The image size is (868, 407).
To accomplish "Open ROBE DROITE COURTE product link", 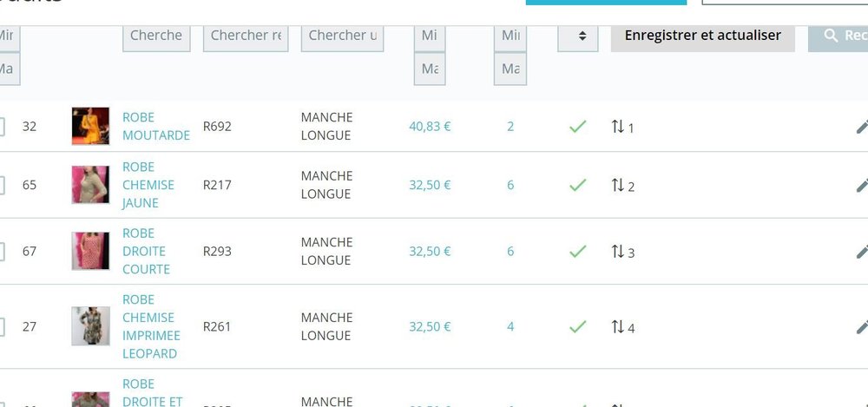I will click(146, 252).
